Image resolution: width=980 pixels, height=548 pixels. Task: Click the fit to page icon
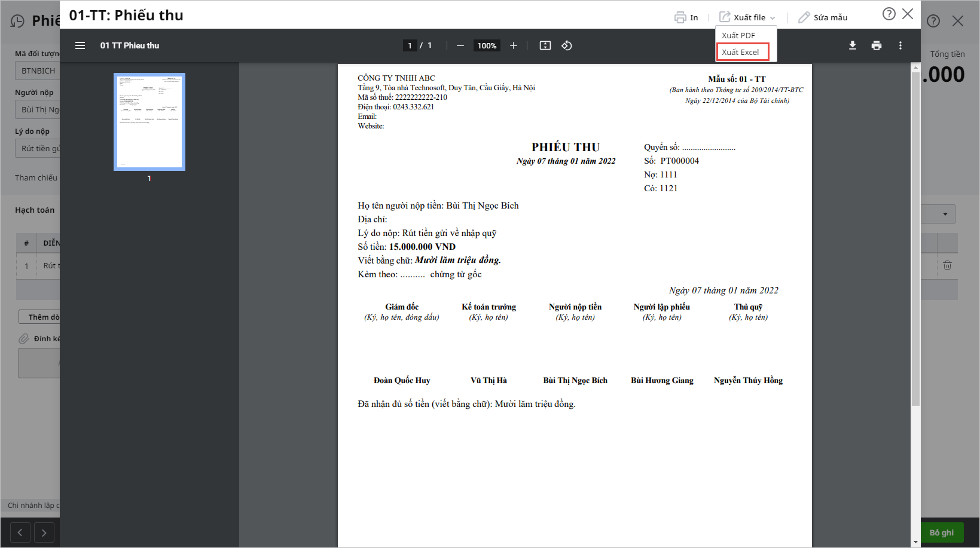tap(545, 45)
